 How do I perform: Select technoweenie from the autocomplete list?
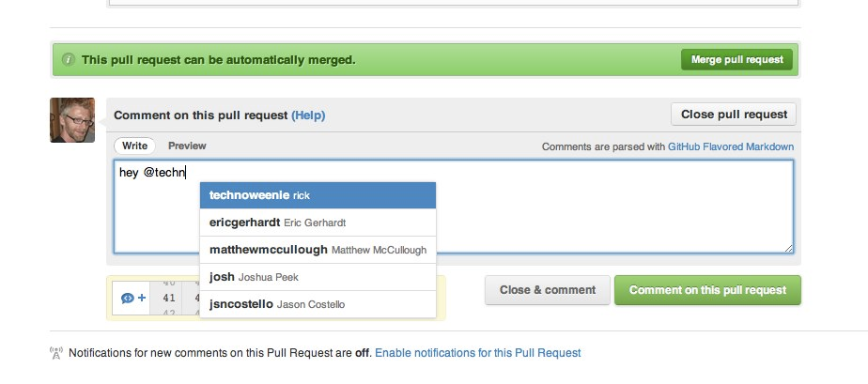[x=318, y=195]
